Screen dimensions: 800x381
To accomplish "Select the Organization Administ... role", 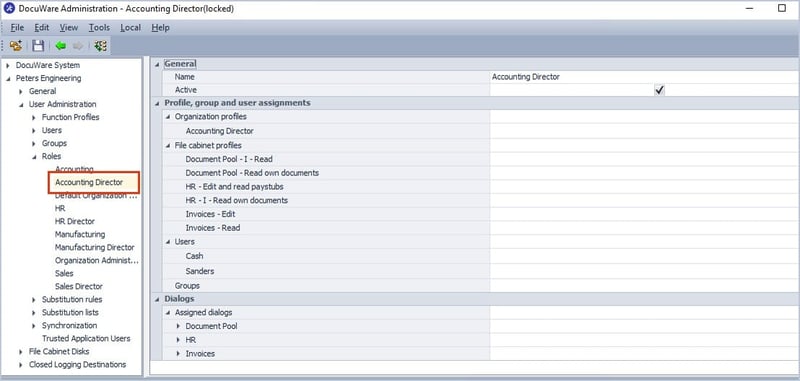I will [96, 260].
